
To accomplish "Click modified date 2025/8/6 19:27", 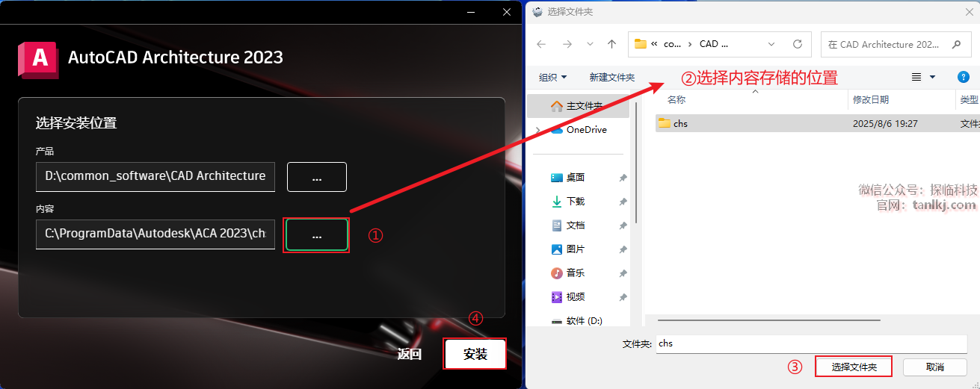I will tap(885, 124).
